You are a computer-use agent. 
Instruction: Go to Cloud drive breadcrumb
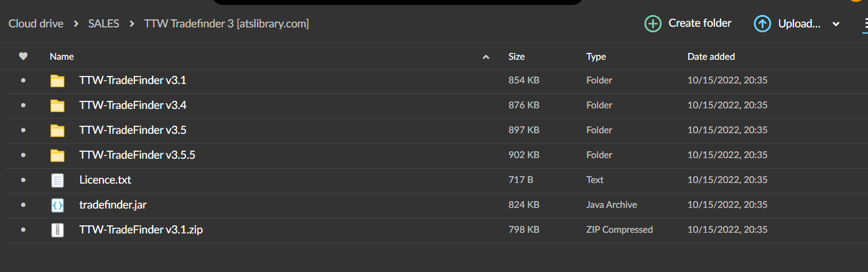(x=36, y=24)
